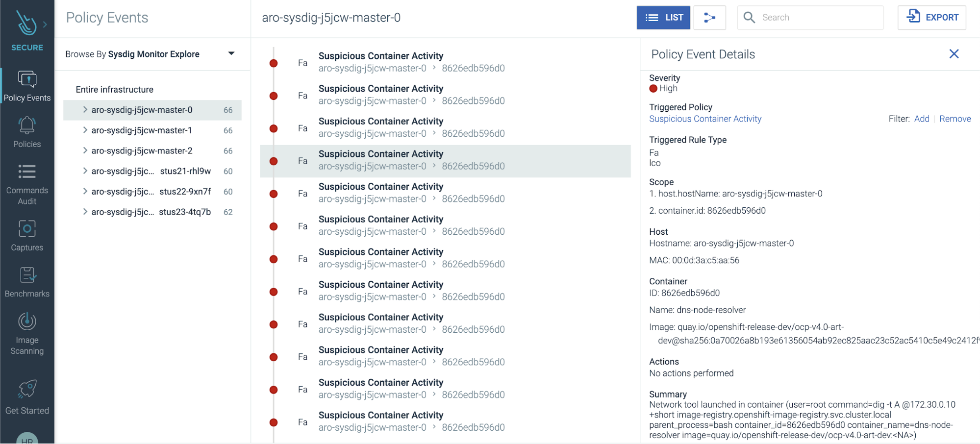This screenshot has width=980, height=444.
Task: Expand the stus22-9xn7f tree node
Action: coord(85,192)
